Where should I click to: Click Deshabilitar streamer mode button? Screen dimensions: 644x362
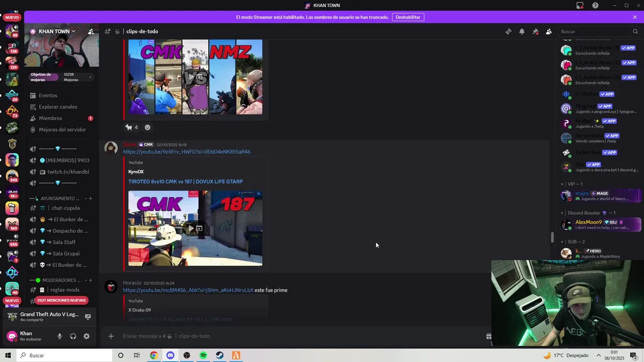(408, 17)
